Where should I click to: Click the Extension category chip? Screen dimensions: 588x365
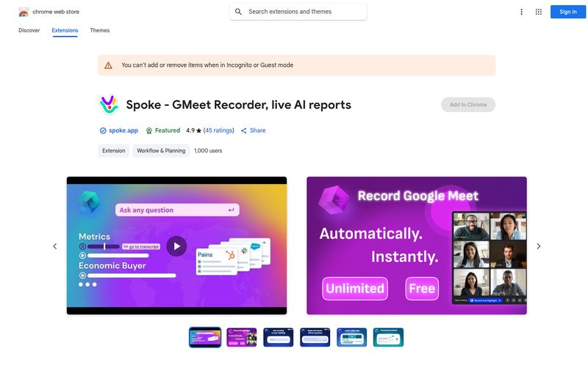(114, 151)
